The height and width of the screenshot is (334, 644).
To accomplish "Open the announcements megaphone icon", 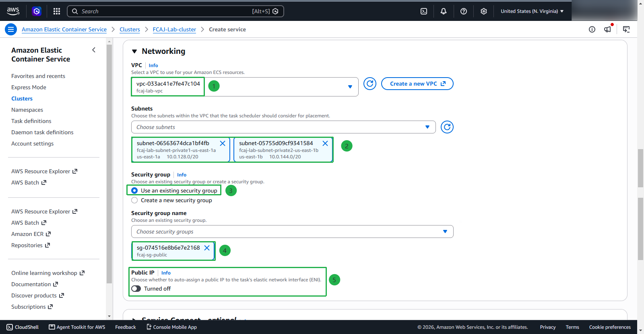I will click(608, 29).
